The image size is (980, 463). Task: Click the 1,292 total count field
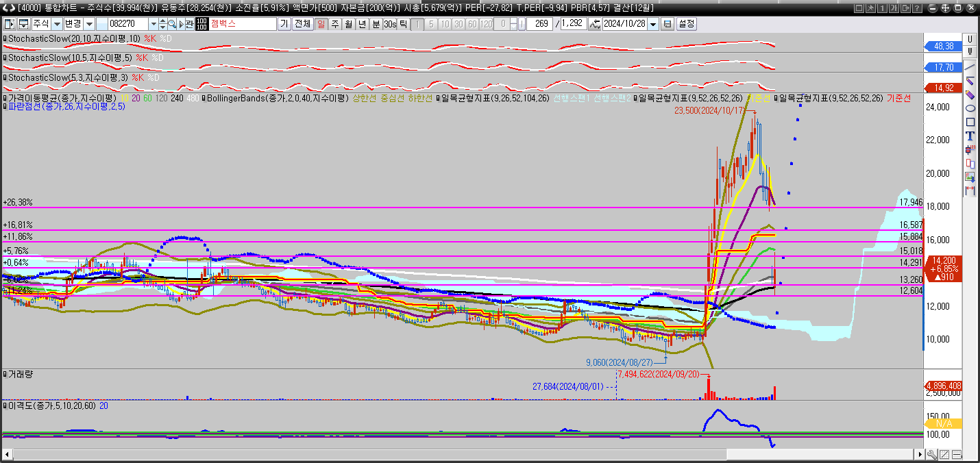point(574,24)
